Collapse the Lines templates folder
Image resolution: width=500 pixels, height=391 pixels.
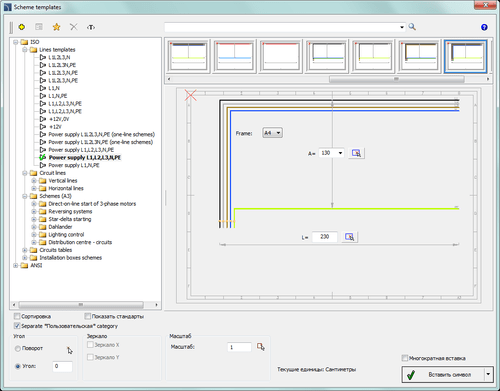coord(25,50)
